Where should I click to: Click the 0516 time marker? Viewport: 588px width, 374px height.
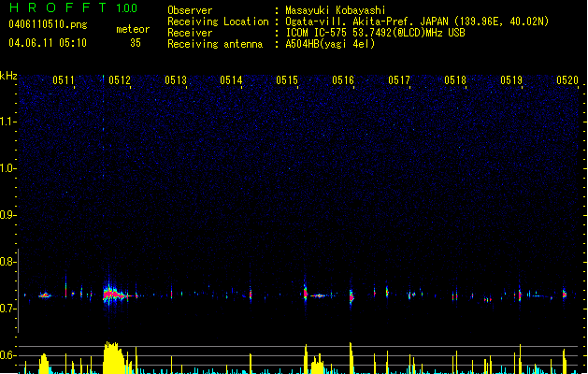pyautogui.click(x=343, y=80)
